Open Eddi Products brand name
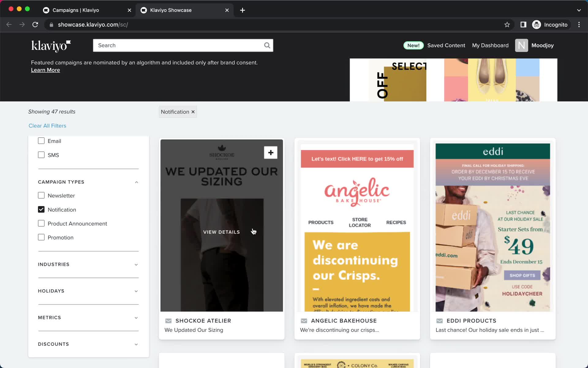The width and height of the screenshot is (588, 368). point(471,321)
